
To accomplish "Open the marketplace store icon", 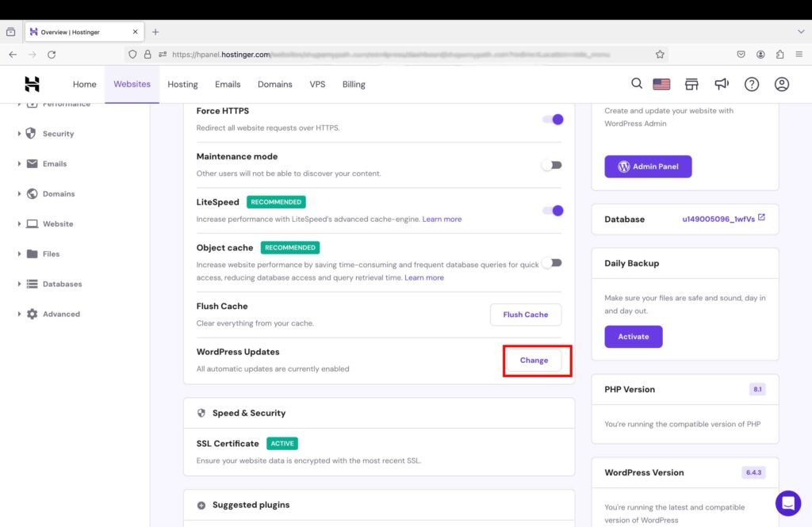I will pyautogui.click(x=691, y=84).
